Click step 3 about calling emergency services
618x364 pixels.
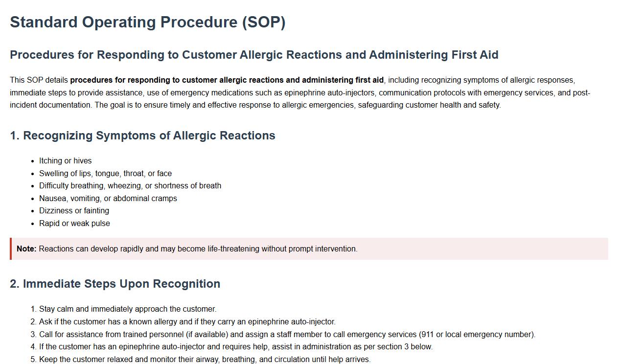287,335
